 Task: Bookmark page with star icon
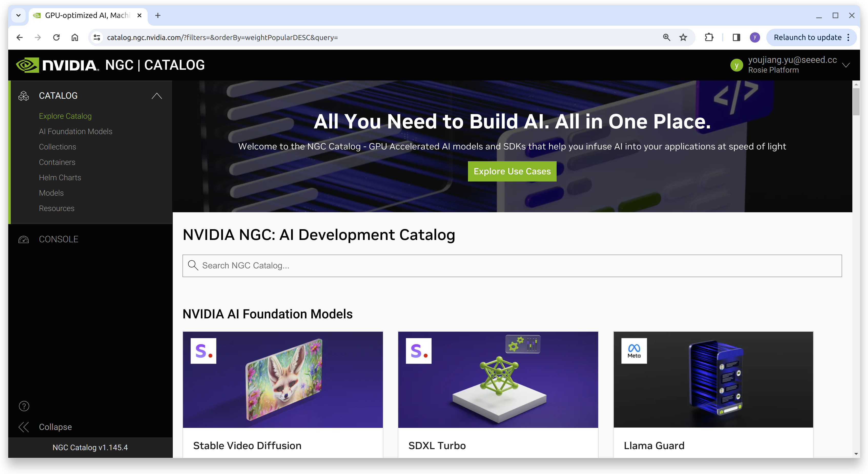pos(683,37)
